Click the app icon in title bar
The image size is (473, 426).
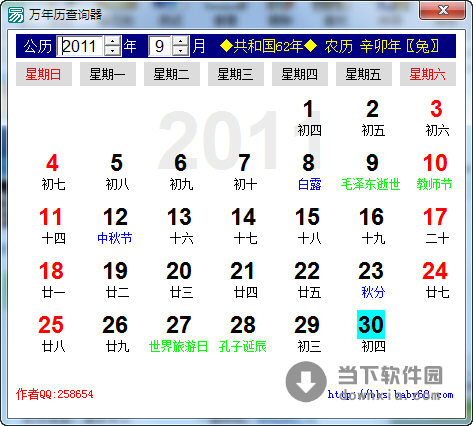[x=16, y=14]
